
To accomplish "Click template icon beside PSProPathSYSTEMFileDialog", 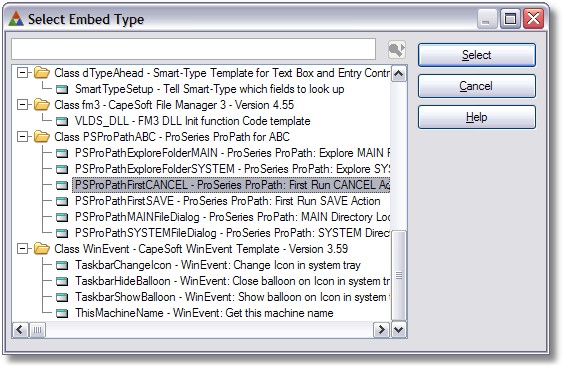I will click(x=62, y=233).
